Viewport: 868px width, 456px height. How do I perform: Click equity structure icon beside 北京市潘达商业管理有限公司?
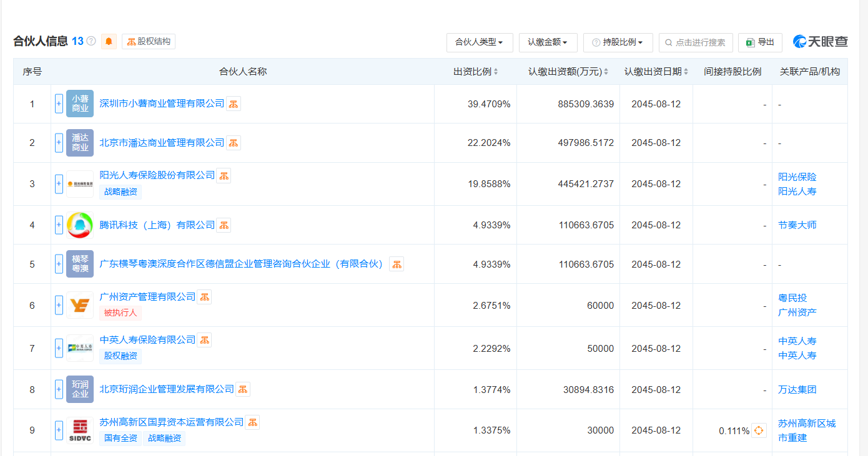234,143
